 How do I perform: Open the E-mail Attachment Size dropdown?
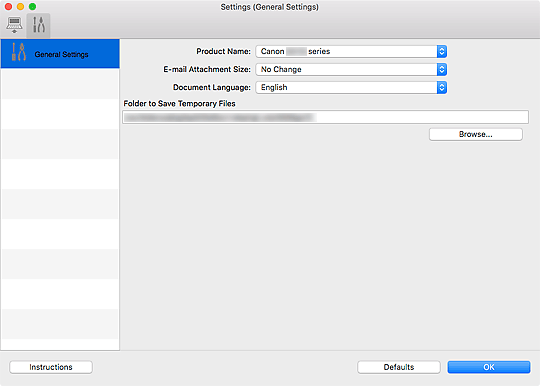[x=351, y=69]
